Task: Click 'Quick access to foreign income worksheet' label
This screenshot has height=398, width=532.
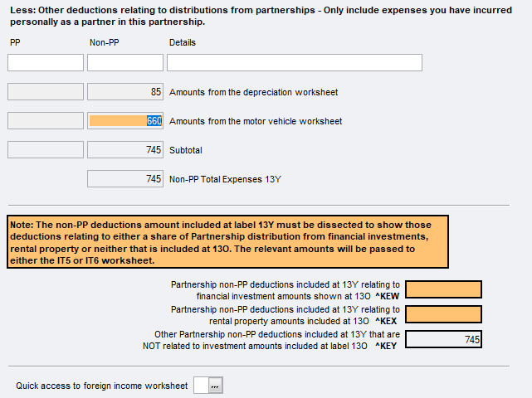Action: (x=102, y=386)
